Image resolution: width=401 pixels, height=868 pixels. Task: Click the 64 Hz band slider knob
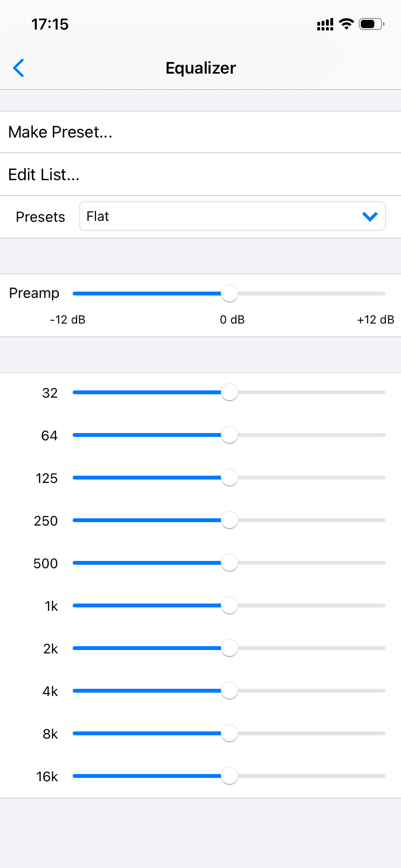pos(230,435)
